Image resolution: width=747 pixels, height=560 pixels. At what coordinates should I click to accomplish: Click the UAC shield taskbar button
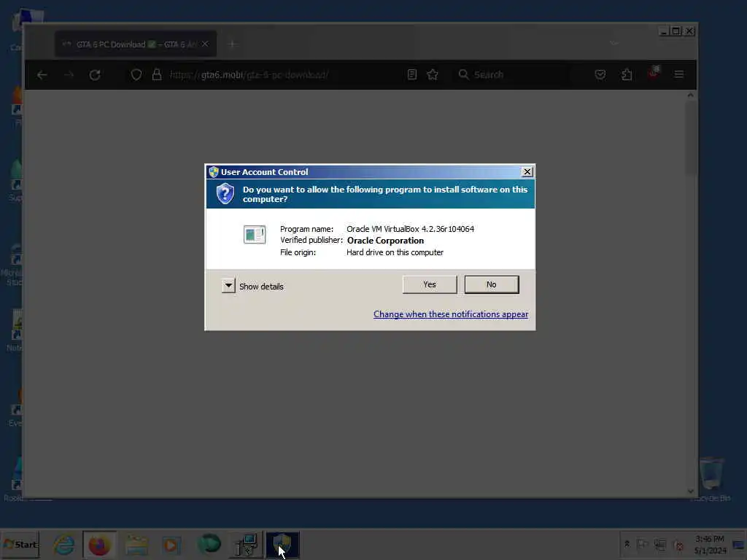(282, 545)
